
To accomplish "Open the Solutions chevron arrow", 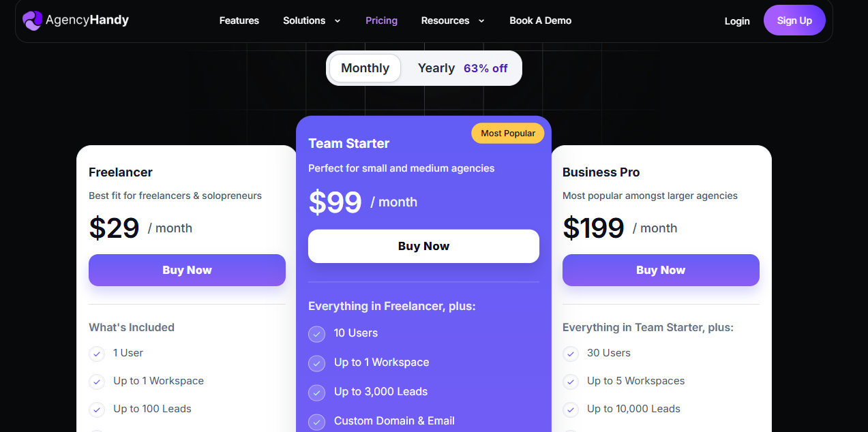I will click(337, 21).
